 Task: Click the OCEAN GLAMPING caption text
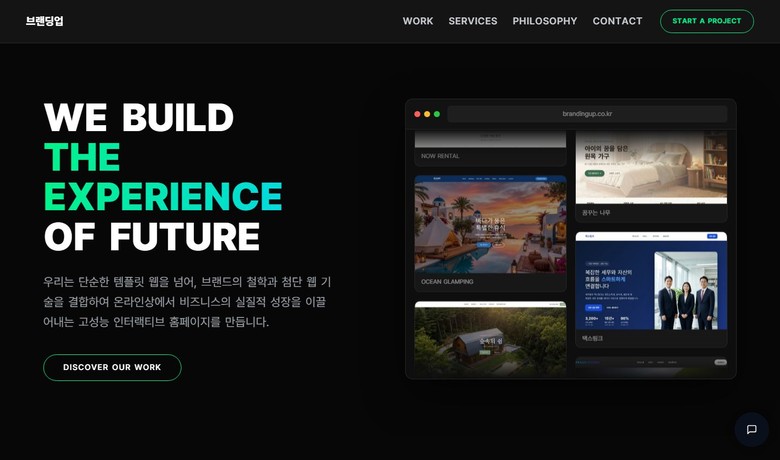tap(447, 281)
